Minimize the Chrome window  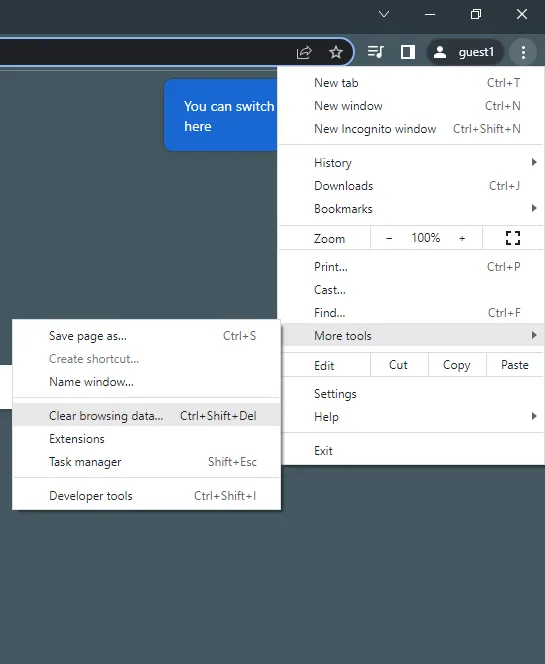430,14
